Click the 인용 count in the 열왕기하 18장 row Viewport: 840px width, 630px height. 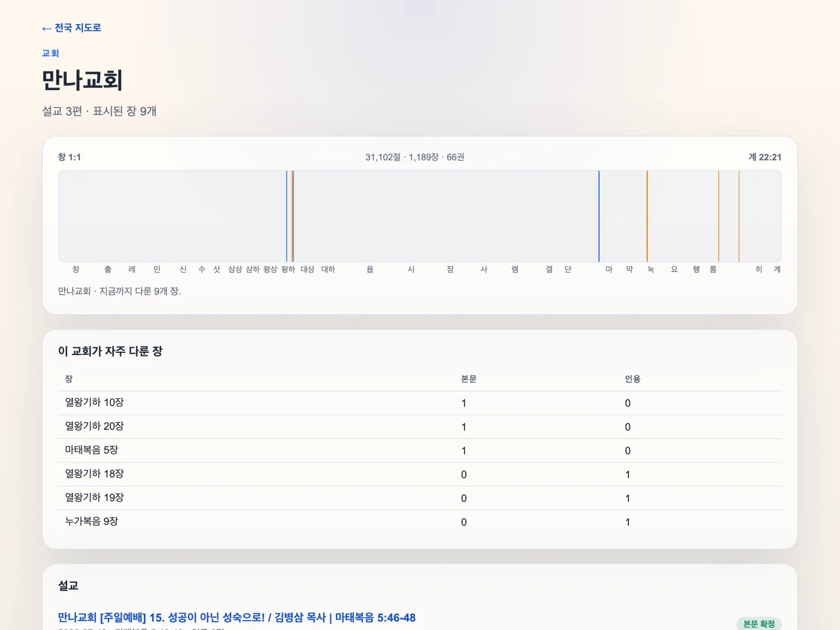[627, 475]
